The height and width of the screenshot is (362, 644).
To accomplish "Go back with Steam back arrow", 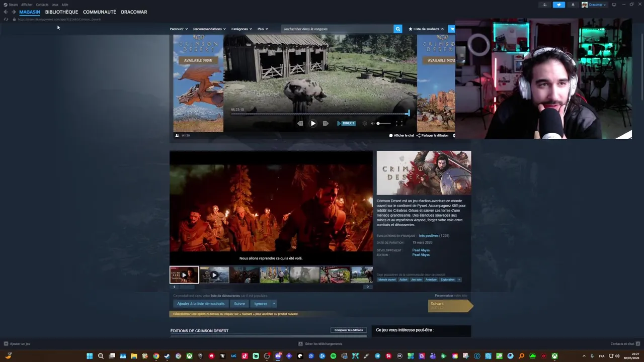I will click(x=6, y=12).
